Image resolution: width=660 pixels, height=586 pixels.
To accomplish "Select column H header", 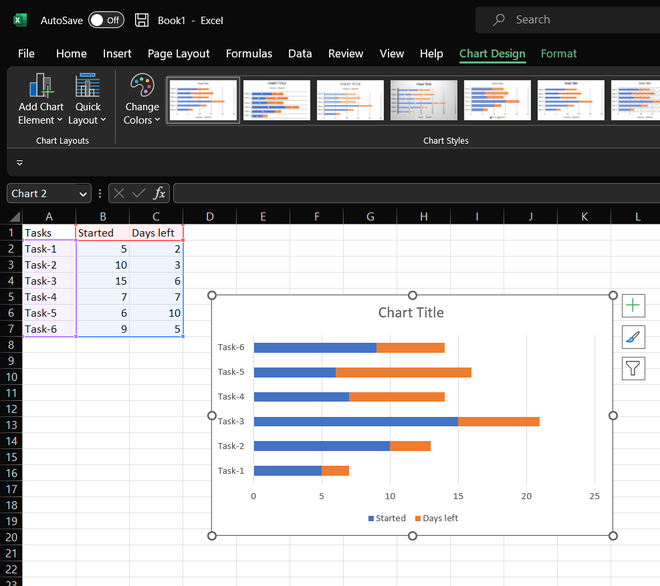I will click(x=423, y=216).
